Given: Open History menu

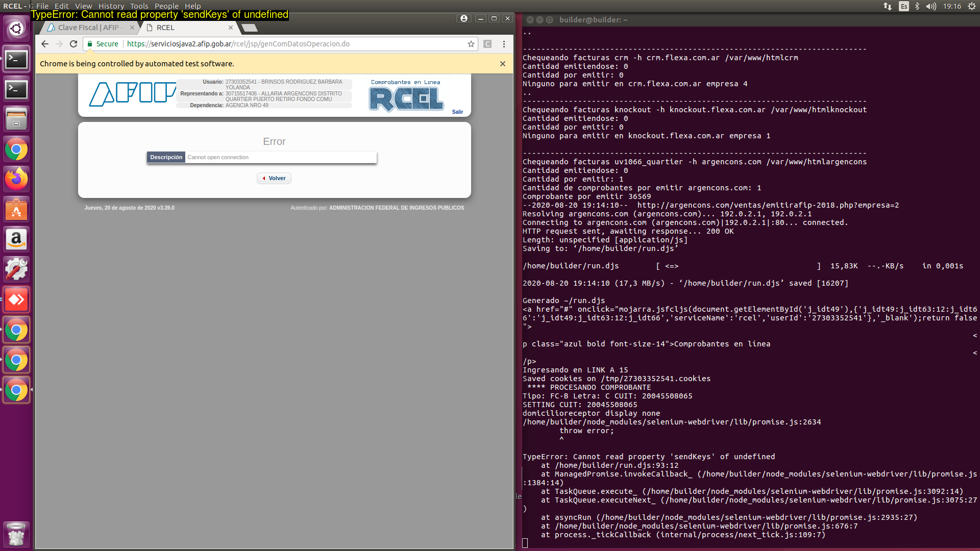Looking at the screenshot, I should (111, 6).
